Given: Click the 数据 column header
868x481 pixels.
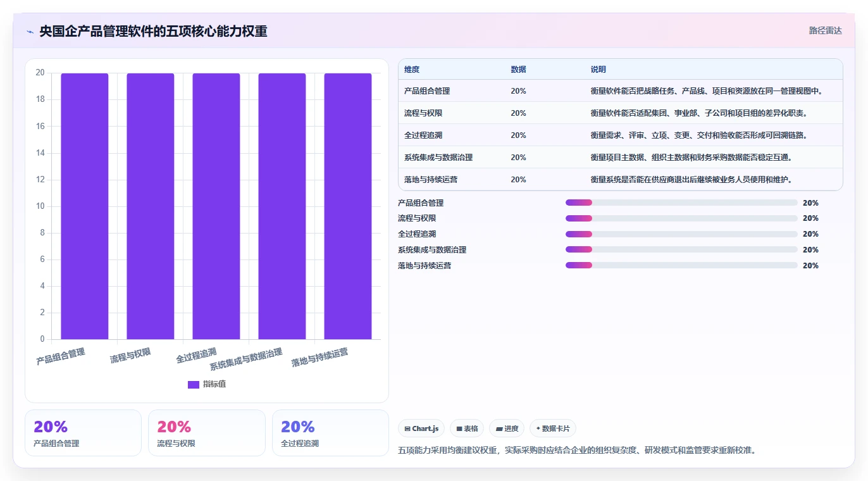Looking at the screenshot, I should (x=518, y=70).
